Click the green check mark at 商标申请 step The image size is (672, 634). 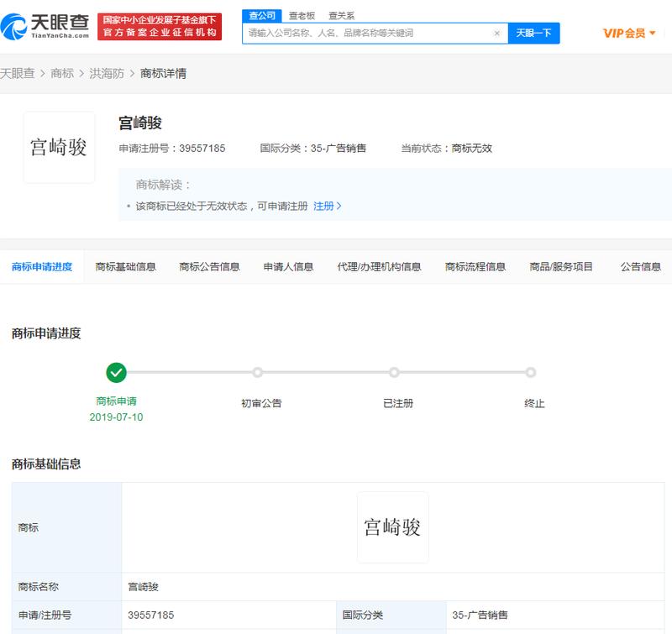[116, 373]
